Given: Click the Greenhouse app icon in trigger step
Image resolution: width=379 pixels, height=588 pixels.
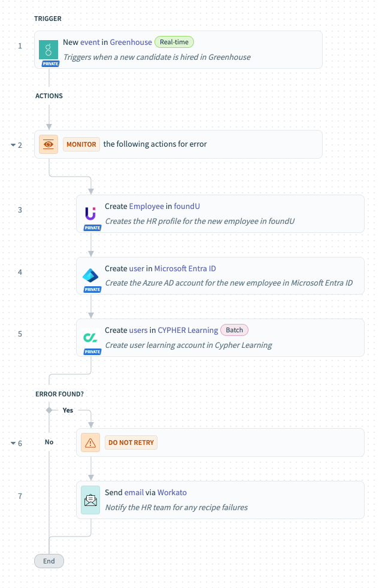Looking at the screenshot, I should 48,50.
